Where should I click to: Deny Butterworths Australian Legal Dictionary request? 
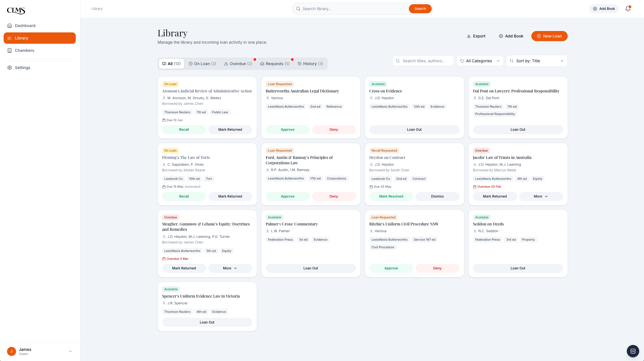click(334, 130)
